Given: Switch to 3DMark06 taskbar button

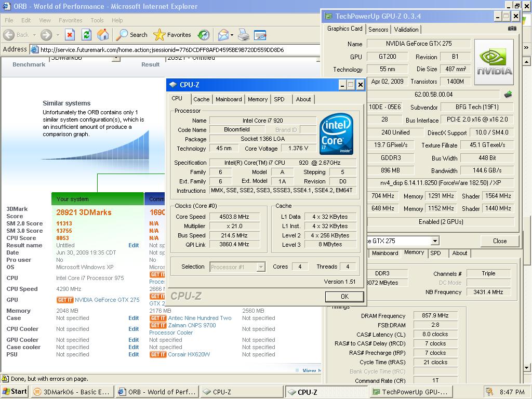Looking at the screenshot, I should pos(72,392).
